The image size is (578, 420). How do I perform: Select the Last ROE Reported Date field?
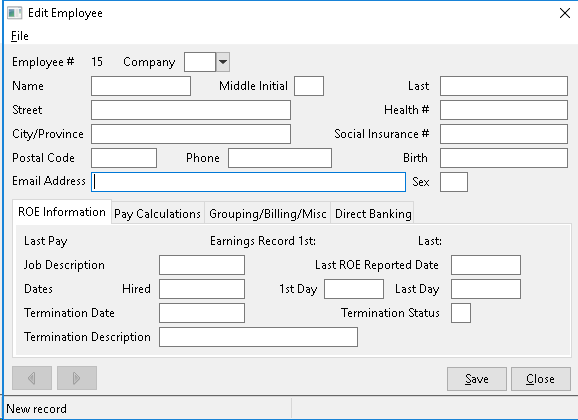486,265
